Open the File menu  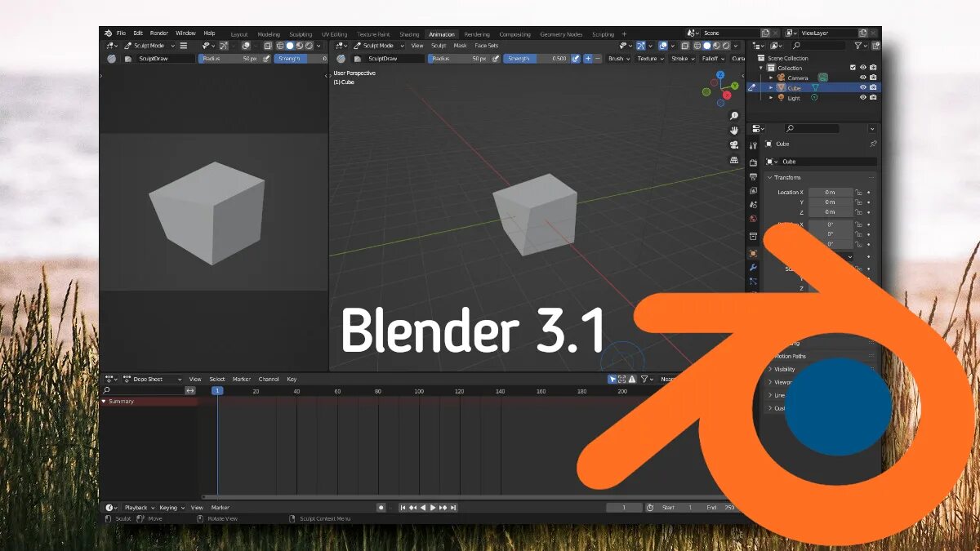[x=121, y=33]
